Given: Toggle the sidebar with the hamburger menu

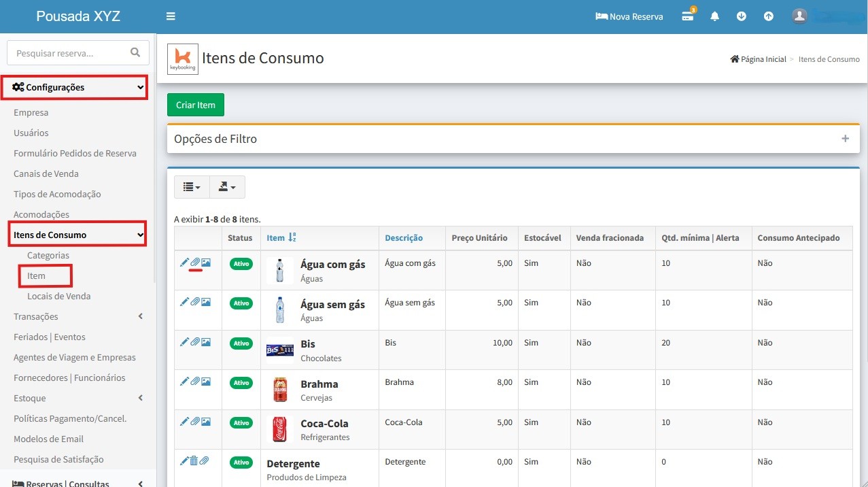Looking at the screenshot, I should [171, 16].
